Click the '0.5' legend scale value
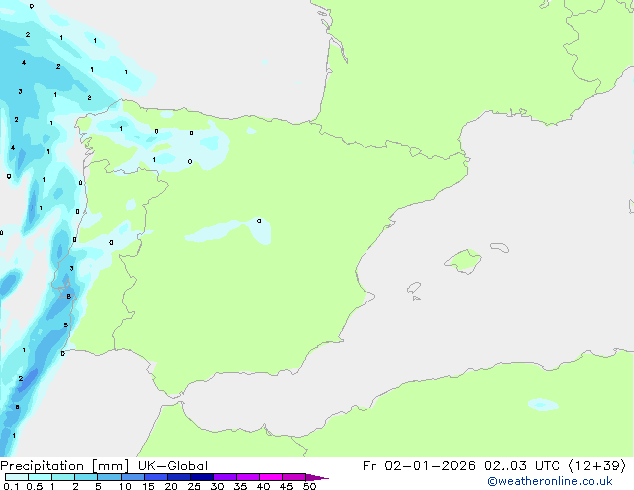Screen dimensions: 634x490 click(x=34, y=486)
